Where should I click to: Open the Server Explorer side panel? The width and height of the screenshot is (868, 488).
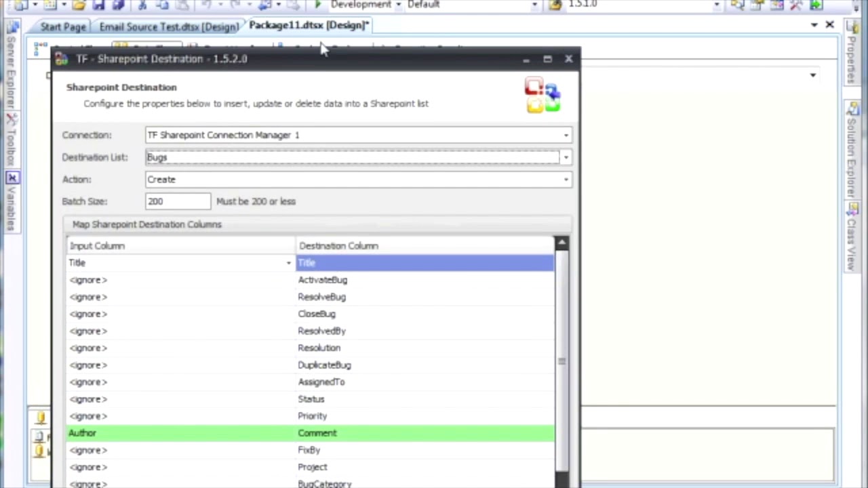click(12, 66)
